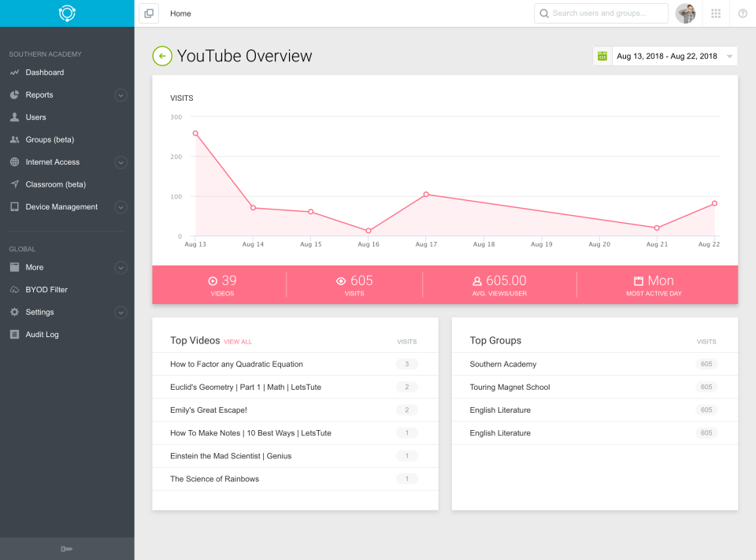This screenshot has height=560, width=756.
Task: Click the app logo in the top-left header
Action: [x=67, y=13]
